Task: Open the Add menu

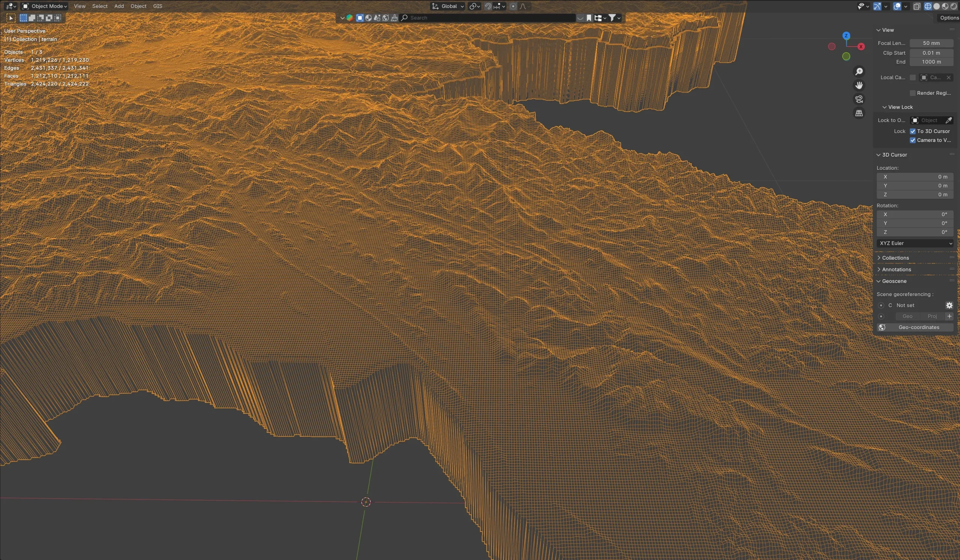Action: pos(119,6)
